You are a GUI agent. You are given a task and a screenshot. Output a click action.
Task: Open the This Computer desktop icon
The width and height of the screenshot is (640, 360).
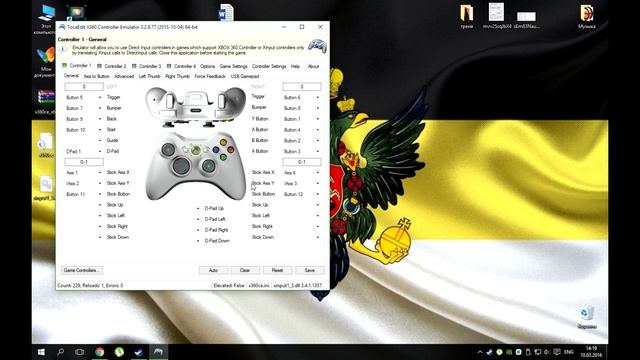click(46, 18)
